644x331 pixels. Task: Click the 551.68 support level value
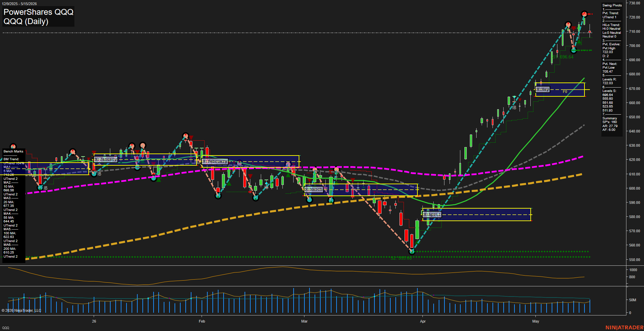pos(607,103)
